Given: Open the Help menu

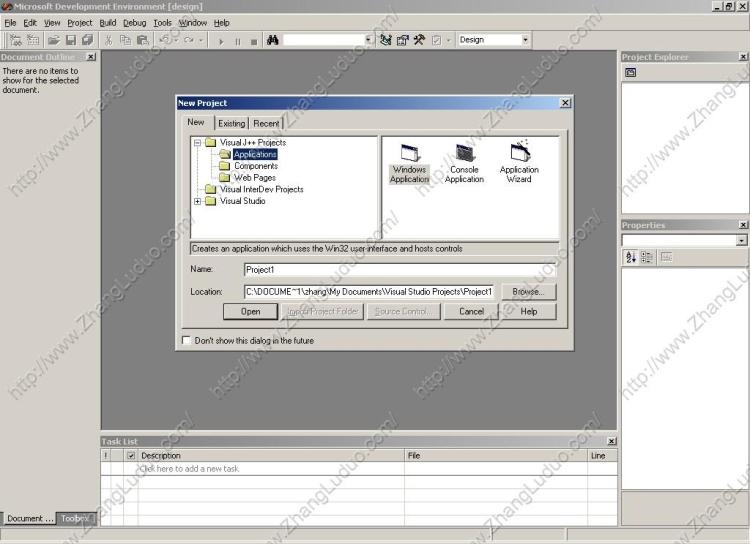Looking at the screenshot, I should [x=221, y=22].
